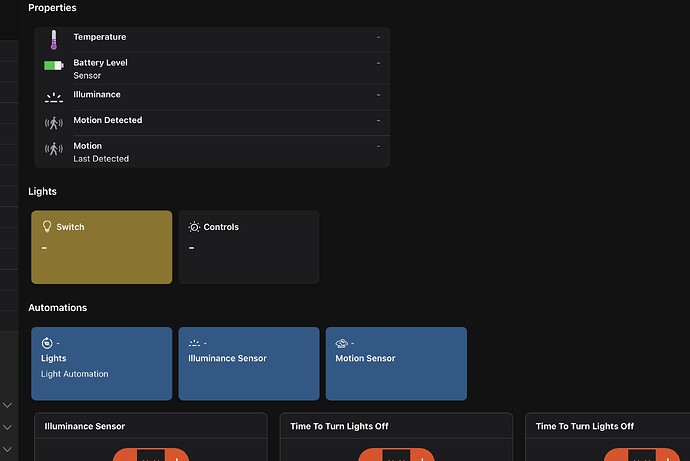Click the Motion Last Detected icon
Image resolution: width=690 pixels, height=461 pixels.
(x=54, y=149)
